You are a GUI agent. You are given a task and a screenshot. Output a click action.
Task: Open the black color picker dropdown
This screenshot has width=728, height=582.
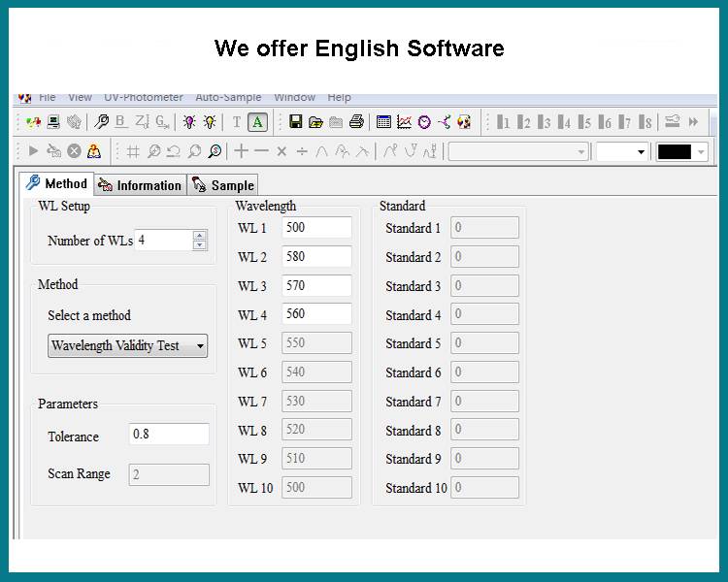(701, 152)
